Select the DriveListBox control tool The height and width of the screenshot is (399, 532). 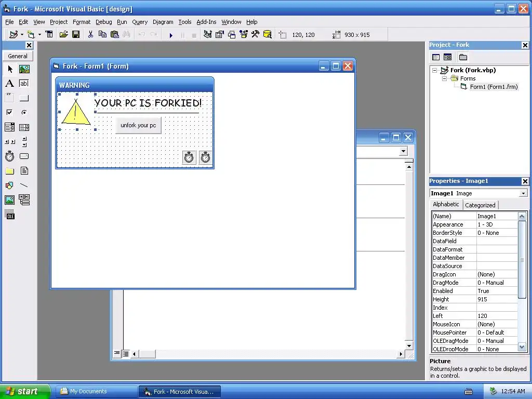click(x=24, y=156)
